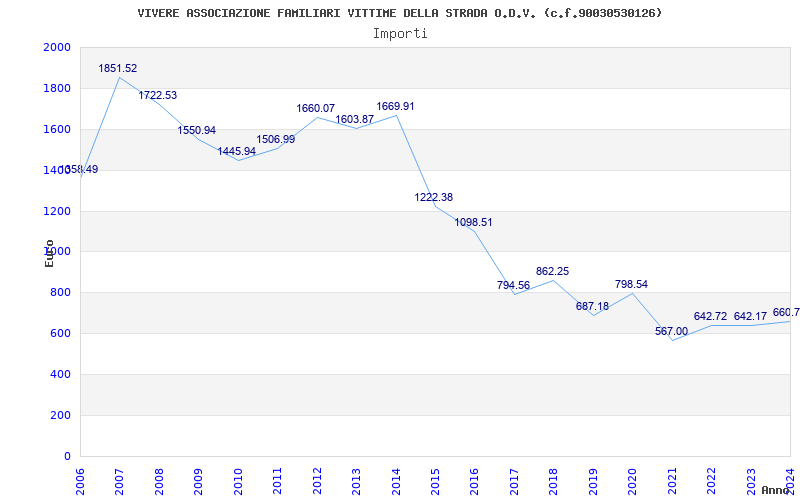800x500 pixels.
Task: Click data label 1851.52
Action: point(118,68)
